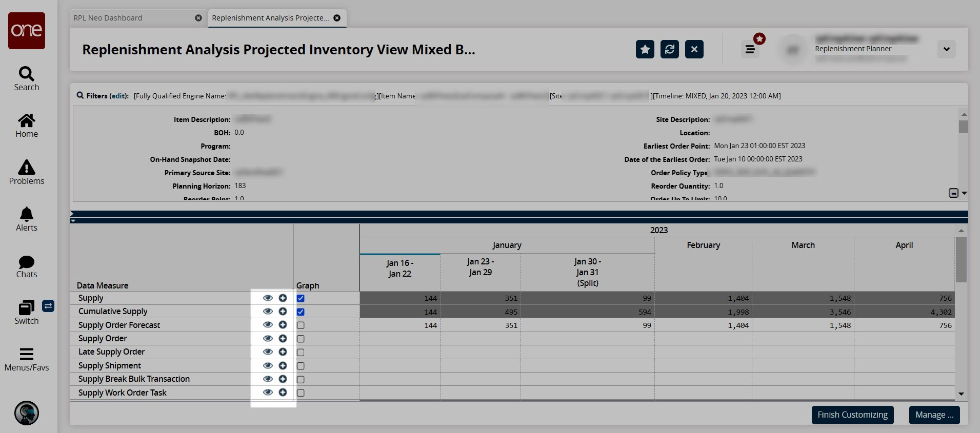Go to Home in the sidebar
This screenshot has height=433, width=980.
(27, 126)
